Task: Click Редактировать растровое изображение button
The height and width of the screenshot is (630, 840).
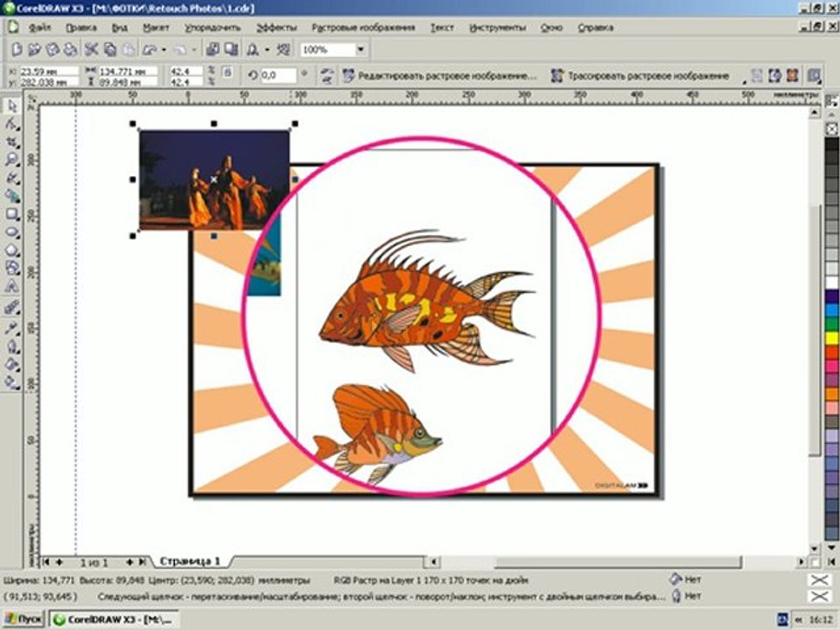Action: [439, 76]
